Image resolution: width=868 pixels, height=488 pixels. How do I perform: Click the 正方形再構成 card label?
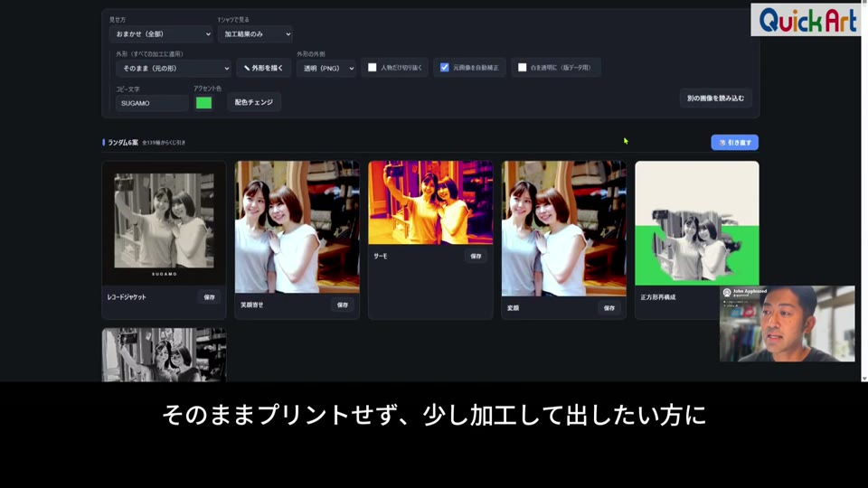[x=657, y=297]
